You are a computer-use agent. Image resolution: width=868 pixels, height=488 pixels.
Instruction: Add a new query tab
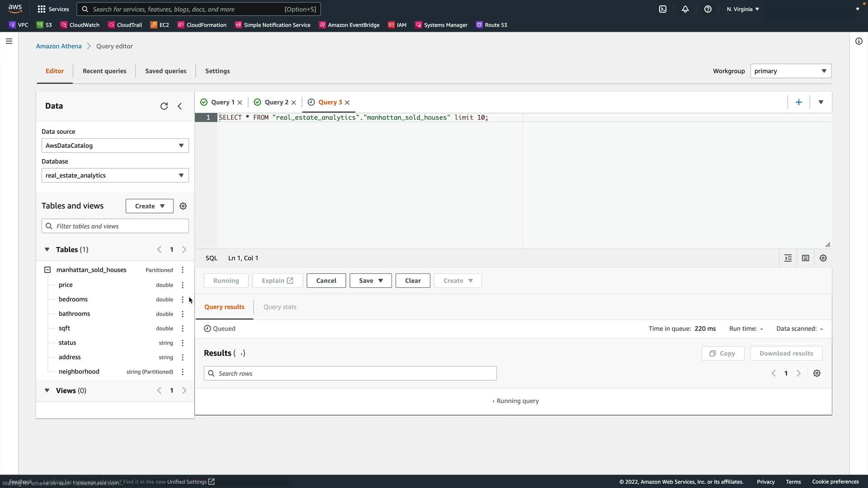[x=799, y=103]
